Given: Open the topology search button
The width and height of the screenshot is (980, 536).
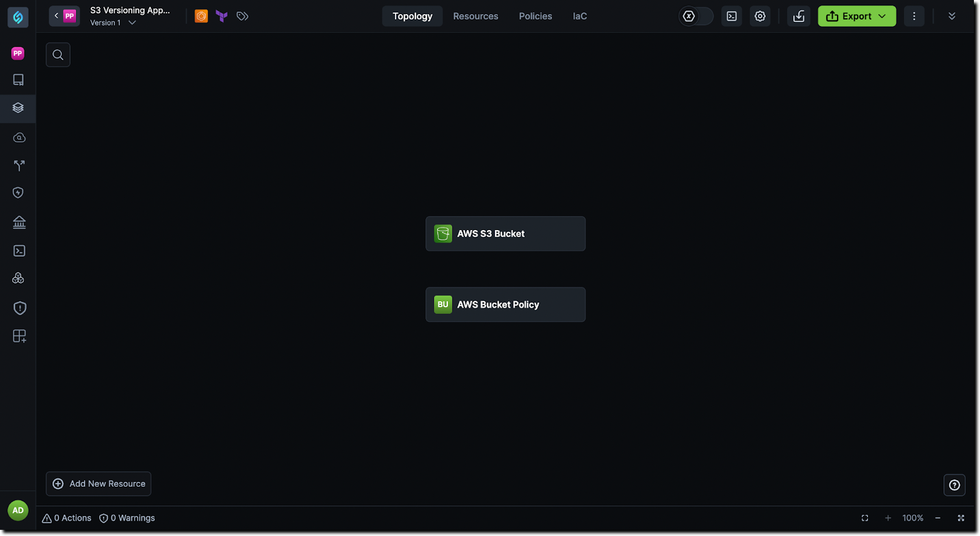Looking at the screenshot, I should pyautogui.click(x=58, y=55).
